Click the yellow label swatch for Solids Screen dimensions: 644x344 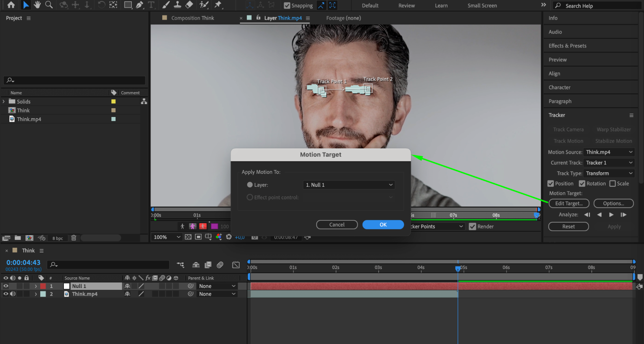click(x=113, y=101)
